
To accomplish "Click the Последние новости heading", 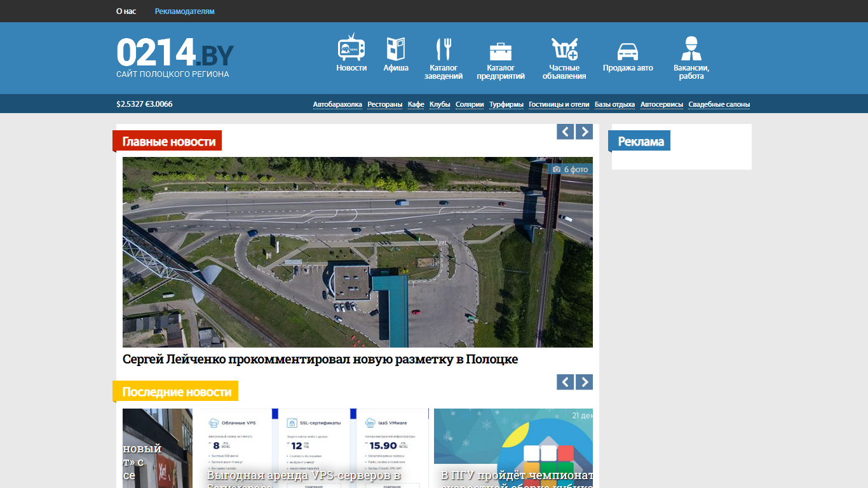I will pyautogui.click(x=177, y=391).
